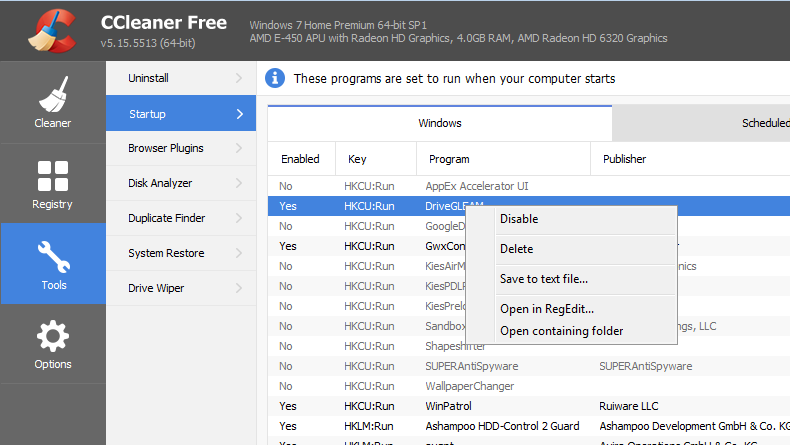Click the blue info icon

tap(275, 78)
